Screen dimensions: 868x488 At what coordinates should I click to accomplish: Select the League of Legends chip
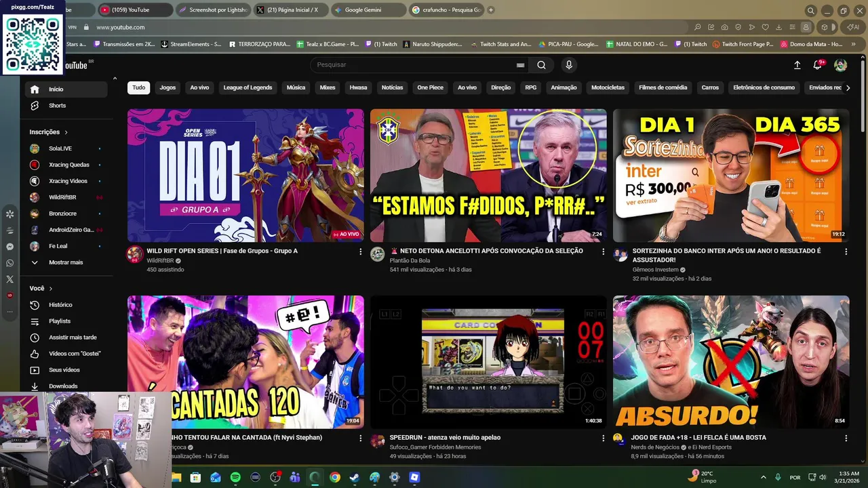click(x=248, y=87)
